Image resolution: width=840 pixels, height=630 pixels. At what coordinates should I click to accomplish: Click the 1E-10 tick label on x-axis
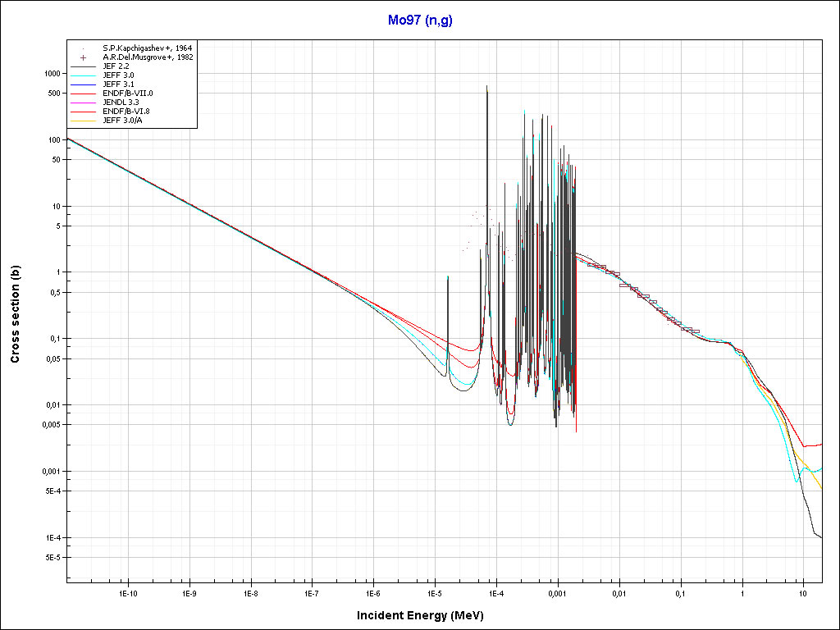pyautogui.click(x=127, y=592)
